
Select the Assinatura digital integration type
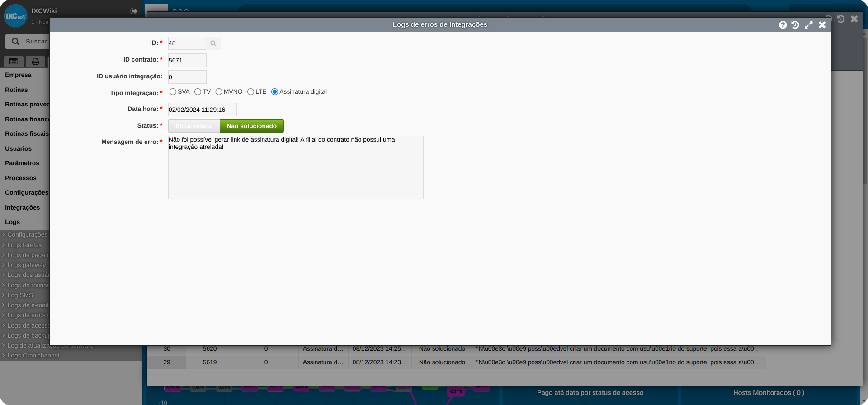(x=274, y=91)
